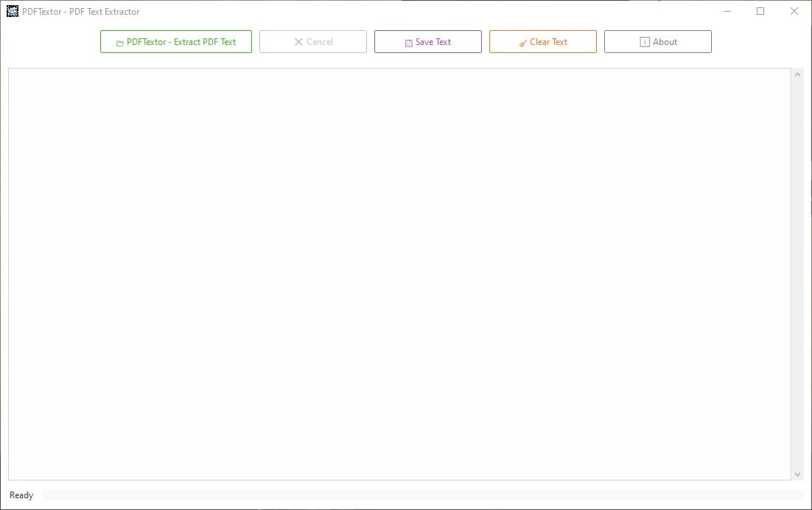Click the scrollbar down arrow
The height and width of the screenshot is (510, 812).
[798, 475]
